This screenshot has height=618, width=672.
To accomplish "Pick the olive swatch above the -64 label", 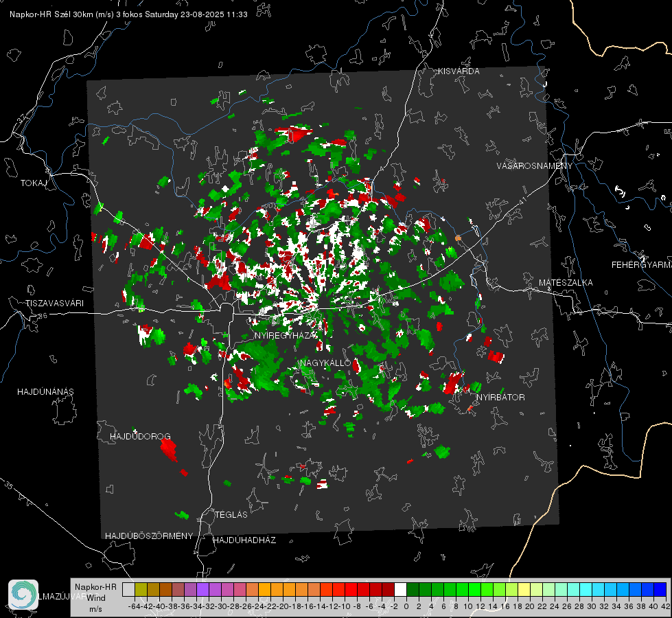I will coord(141,589).
